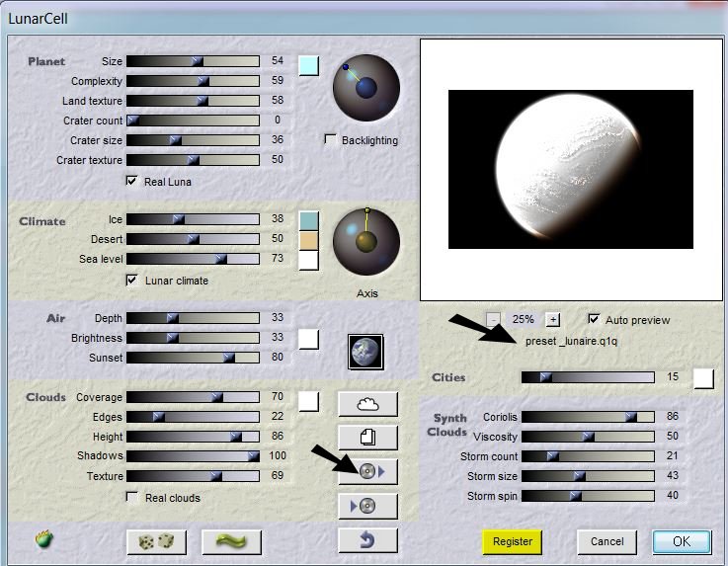Open the Air Brightness color swatch
728x566 pixels.
coord(309,339)
